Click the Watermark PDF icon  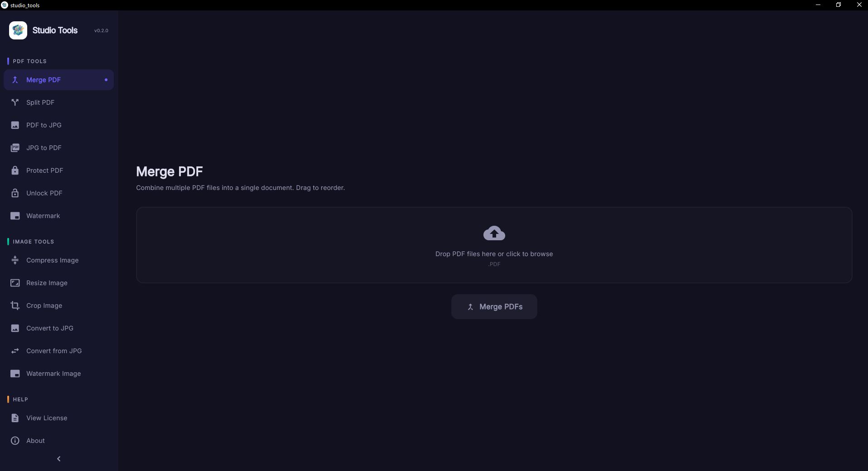[x=15, y=216]
